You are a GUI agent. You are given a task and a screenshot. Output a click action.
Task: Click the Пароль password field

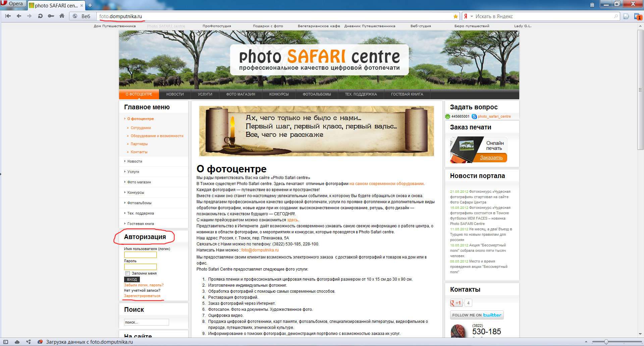pyautogui.click(x=141, y=267)
